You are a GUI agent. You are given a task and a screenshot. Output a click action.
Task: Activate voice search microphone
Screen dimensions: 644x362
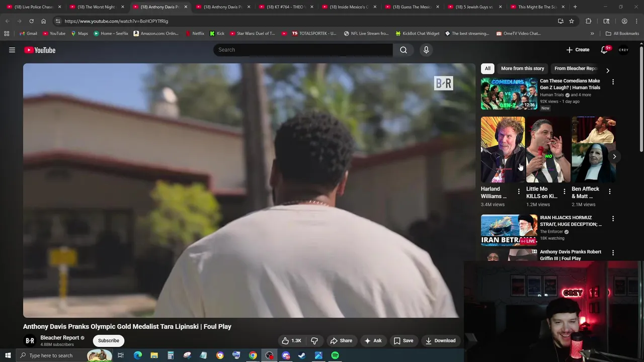(426, 50)
